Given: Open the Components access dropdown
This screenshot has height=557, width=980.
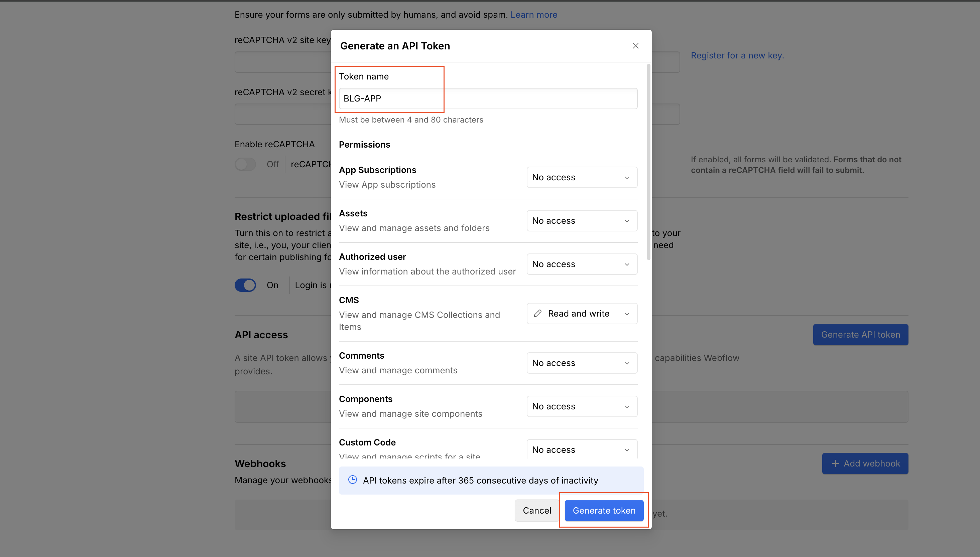Looking at the screenshot, I should point(582,406).
